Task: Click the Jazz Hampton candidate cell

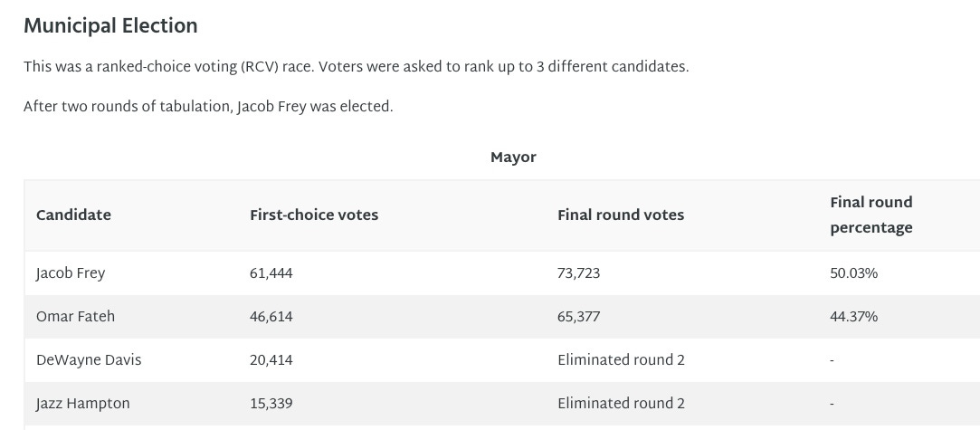Action: (81, 404)
